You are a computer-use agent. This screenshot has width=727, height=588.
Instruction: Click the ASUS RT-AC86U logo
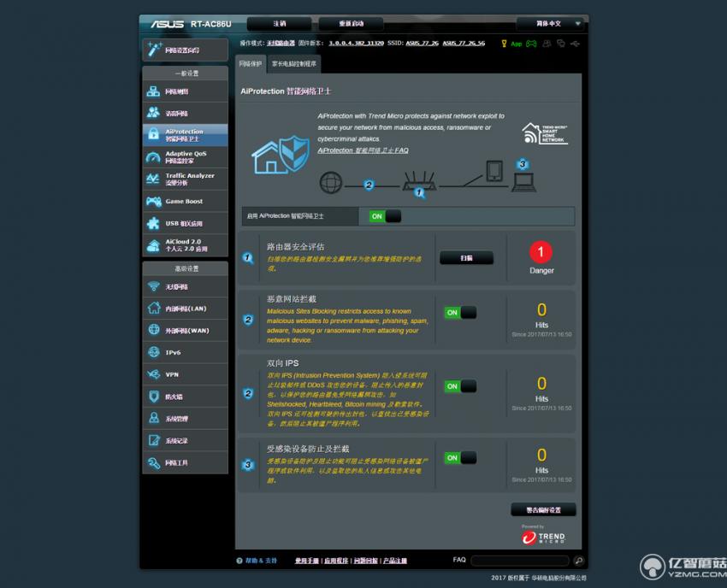(x=191, y=24)
